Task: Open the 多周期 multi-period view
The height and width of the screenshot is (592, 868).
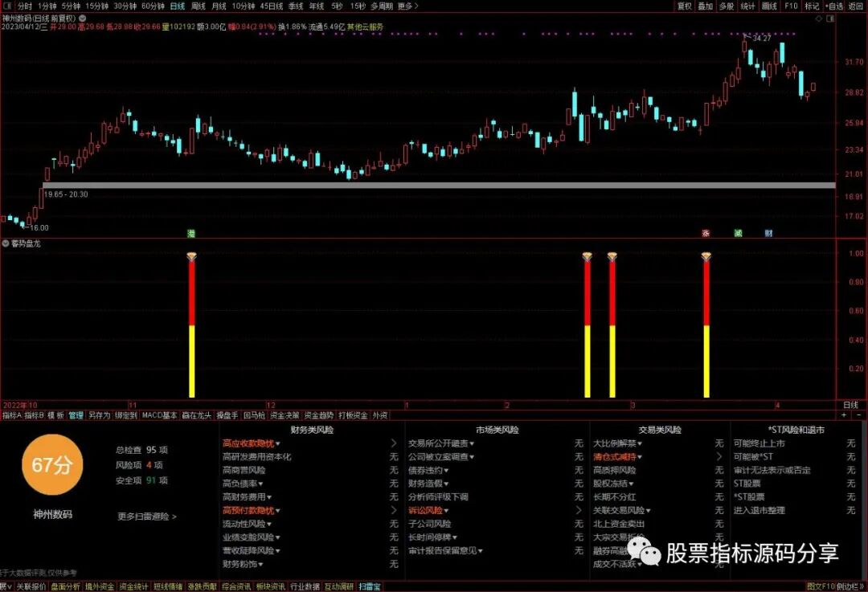Action: [382, 6]
